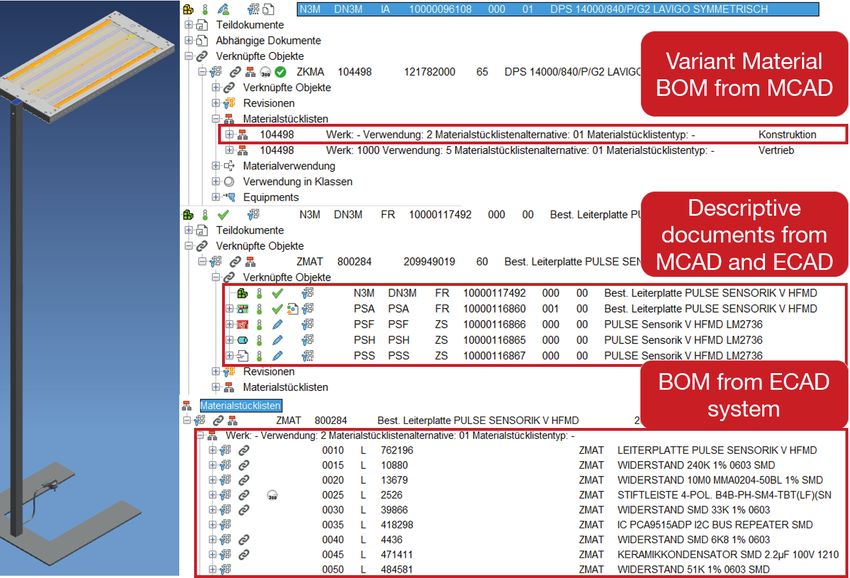Click component number 762196
850x578 pixels.
397,451
